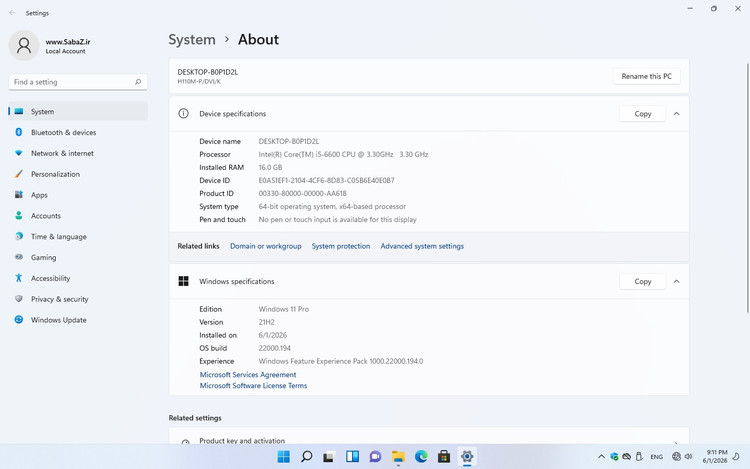
Task: Click Rename this PC button
Action: [x=647, y=76]
